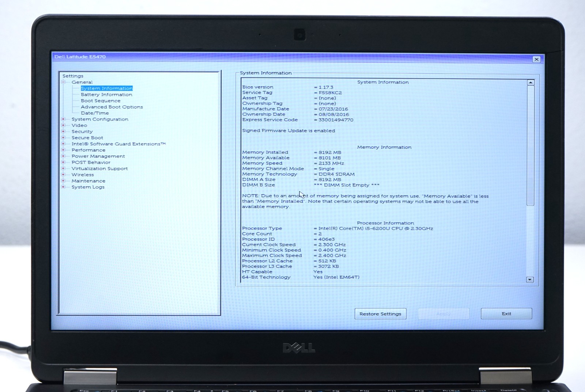Expand the System Configuration node

pos(63,119)
